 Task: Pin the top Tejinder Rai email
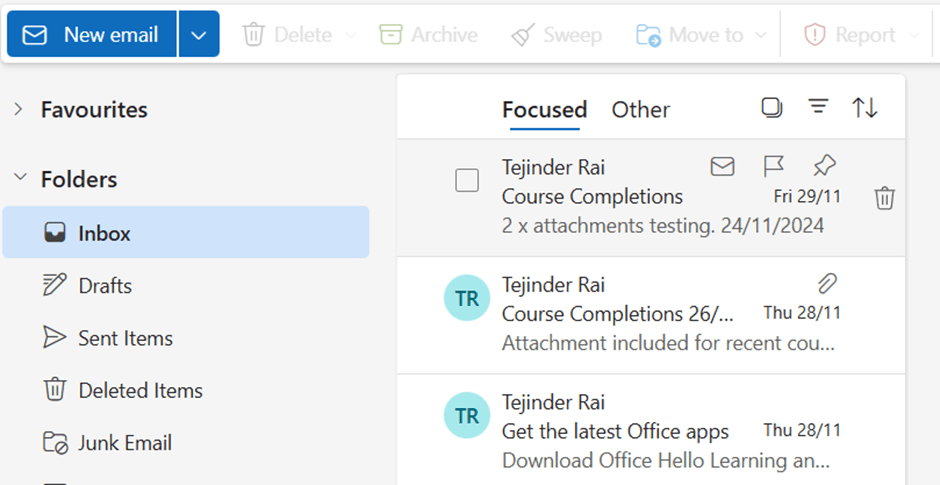point(824,166)
